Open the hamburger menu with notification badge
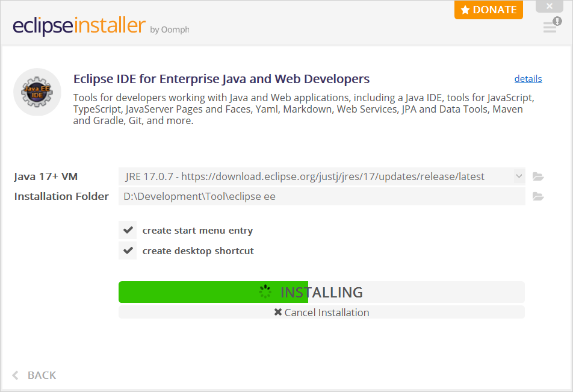The image size is (573, 392). pyautogui.click(x=552, y=25)
